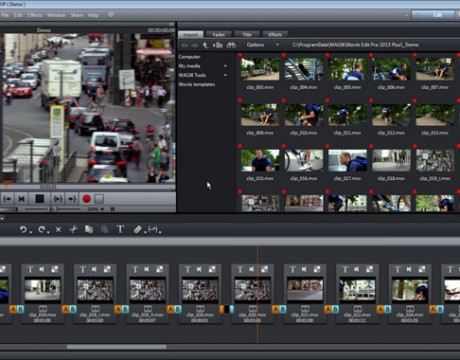The width and height of the screenshot is (460, 360).
Task: Mute audio of storyboard clip clip_021.mxv
Action: click(304, 269)
